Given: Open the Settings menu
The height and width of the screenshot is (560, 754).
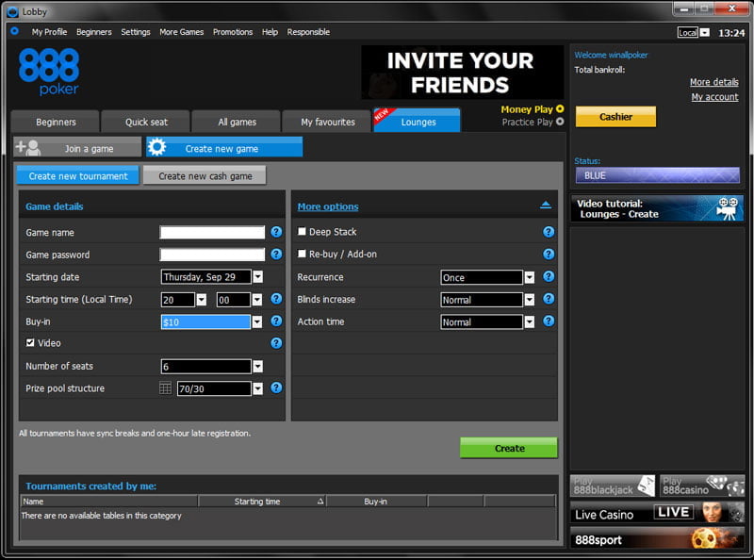Looking at the screenshot, I should pos(136,32).
